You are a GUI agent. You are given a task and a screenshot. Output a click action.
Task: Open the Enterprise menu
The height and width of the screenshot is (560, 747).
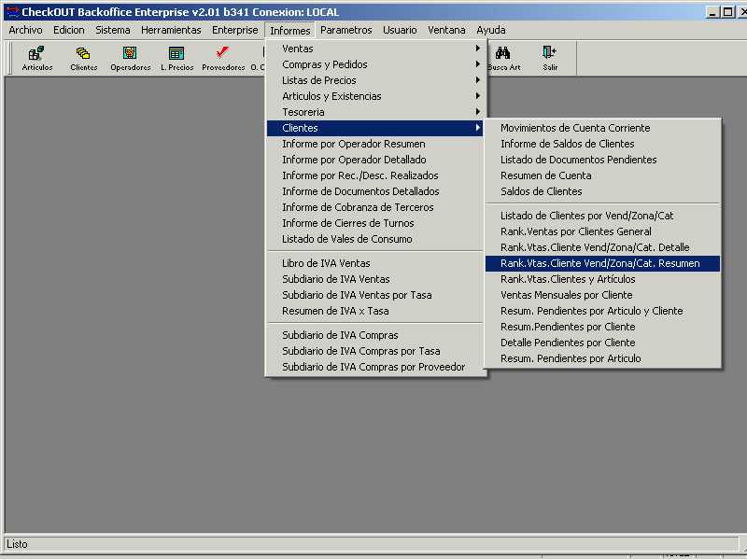[235, 30]
